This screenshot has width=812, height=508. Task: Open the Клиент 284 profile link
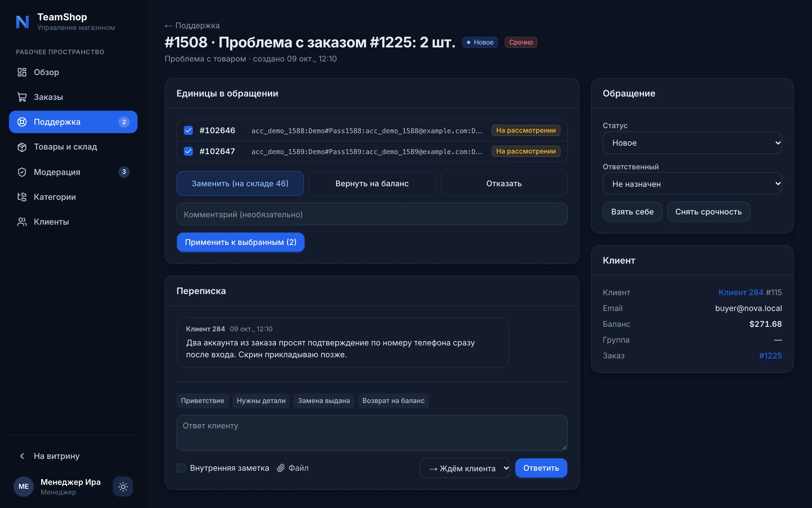click(741, 292)
